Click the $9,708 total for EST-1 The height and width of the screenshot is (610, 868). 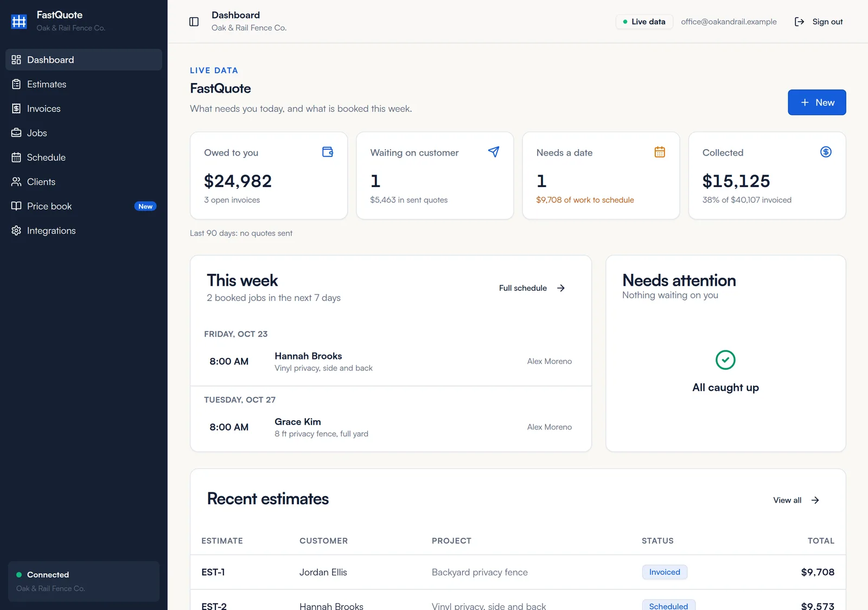click(818, 572)
